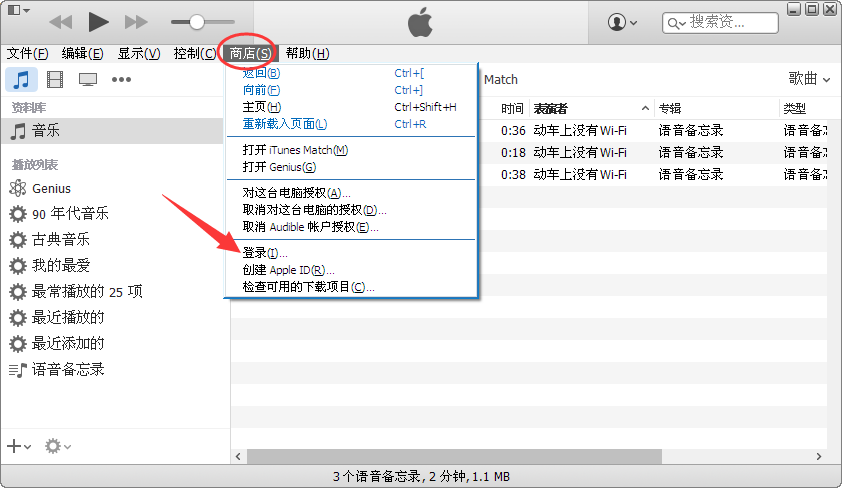The height and width of the screenshot is (488, 842).
Task: Choose 返回(B) from the menu
Action: [x=352, y=73]
